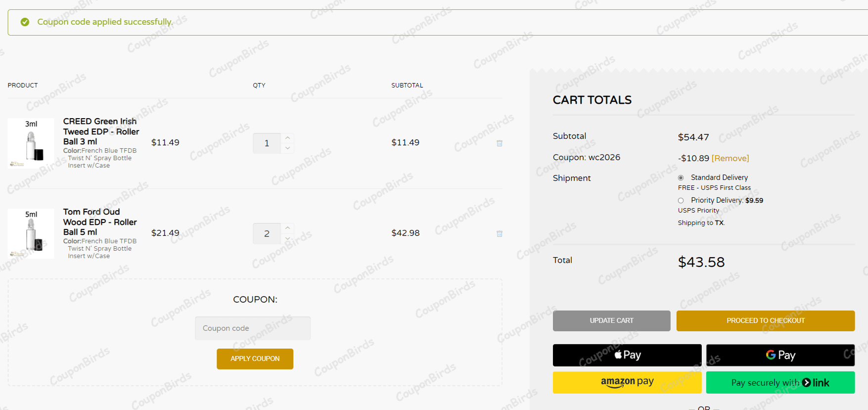
Task: Delete Tom Ford Oud Wood from cart
Action: click(x=500, y=234)
